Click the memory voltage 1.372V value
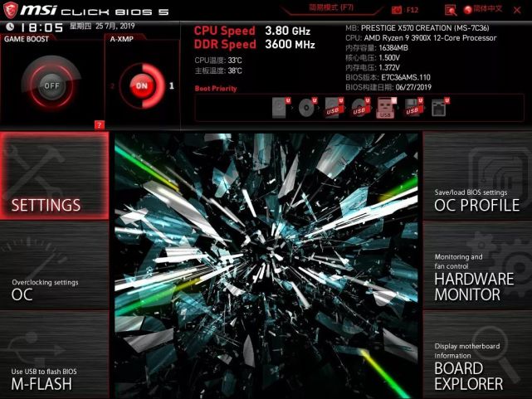 pyautogui.click(x=389, y=67)
